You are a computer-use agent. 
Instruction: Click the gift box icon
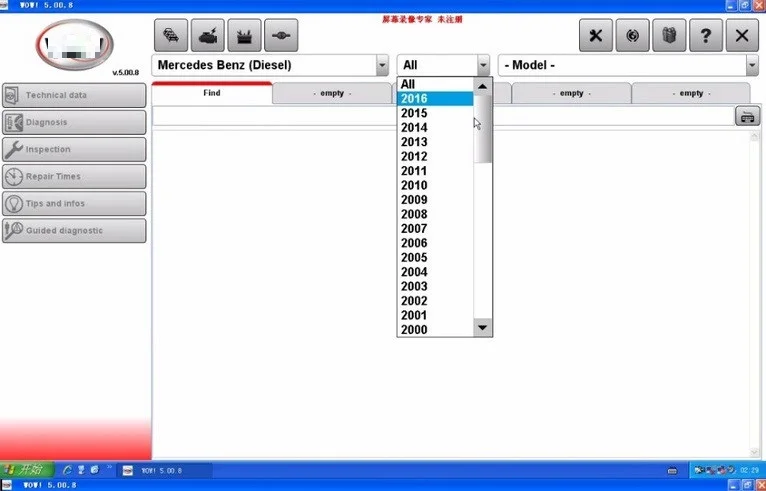[669, 36]
